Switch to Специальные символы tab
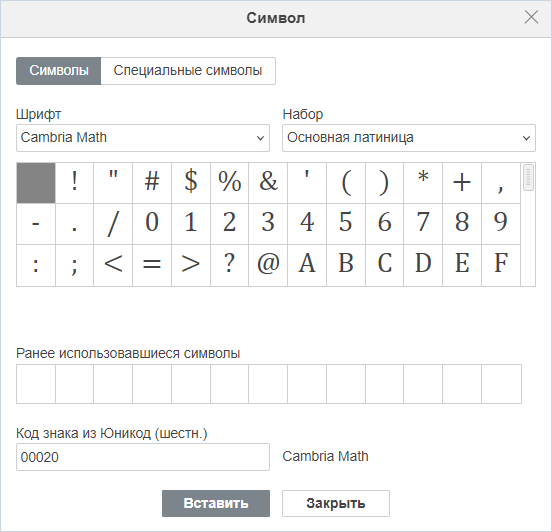Image resolution: width=552 pixels, height=532 pixels. 188,71
